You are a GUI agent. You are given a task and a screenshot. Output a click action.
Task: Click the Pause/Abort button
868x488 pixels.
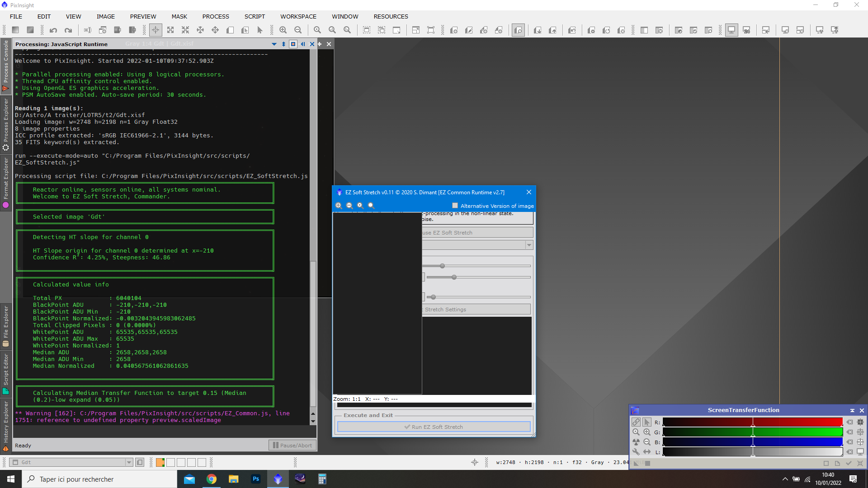click(x=292, y=445)
